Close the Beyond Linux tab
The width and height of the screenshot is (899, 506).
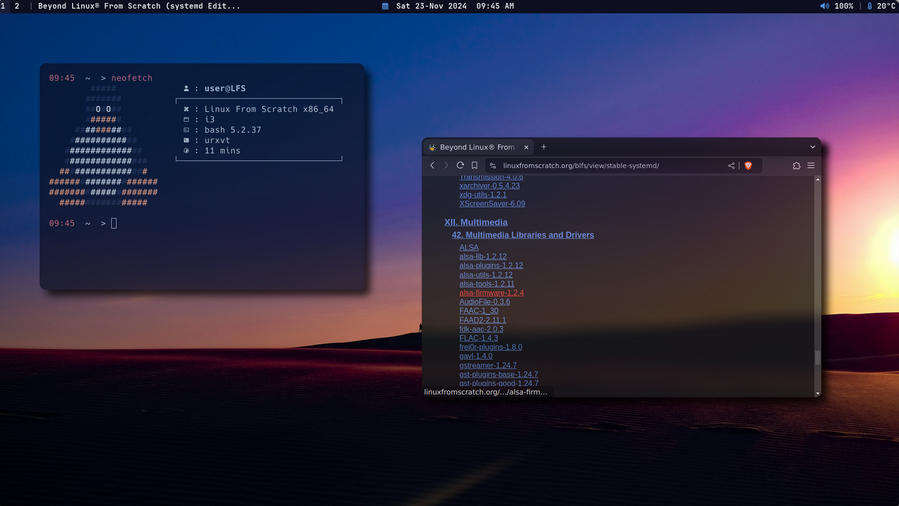[x=526, y=147]
